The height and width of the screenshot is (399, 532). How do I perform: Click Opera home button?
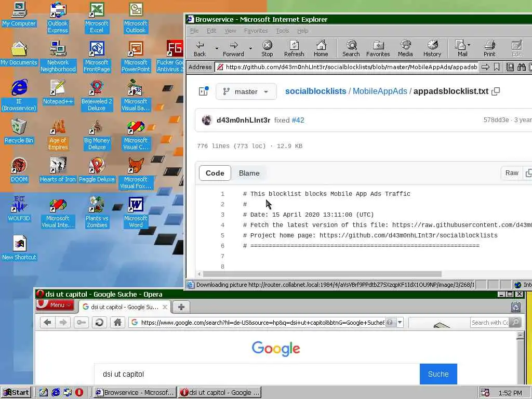[117, 322]
